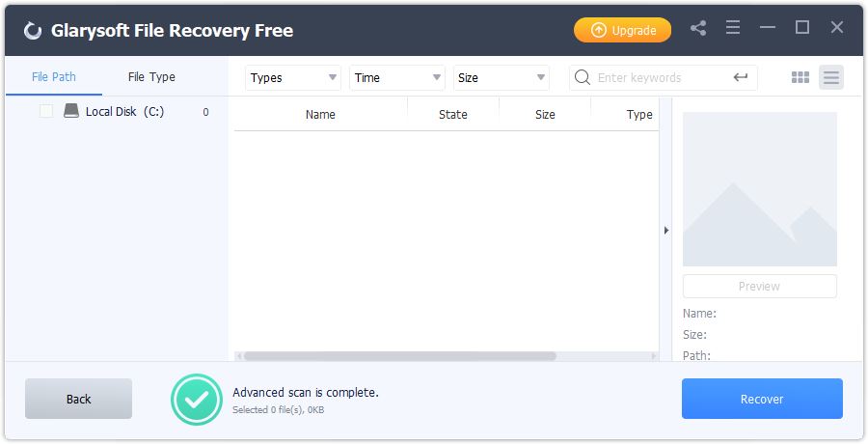Click the share icon in title bar
The height and width of the screenshot is (444, 868).
coord(698,28)
